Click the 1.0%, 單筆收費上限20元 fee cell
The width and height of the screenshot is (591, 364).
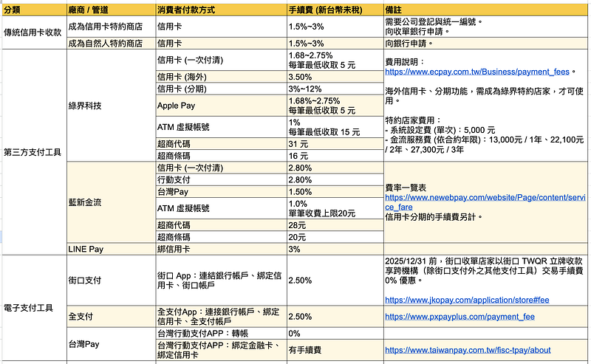(x=335, y=208)
